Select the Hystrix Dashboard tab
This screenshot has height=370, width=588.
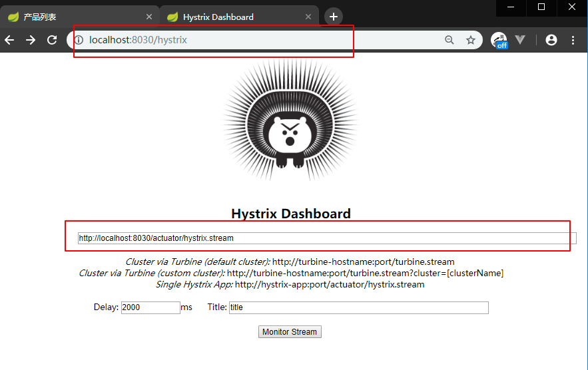pos(239,17)
